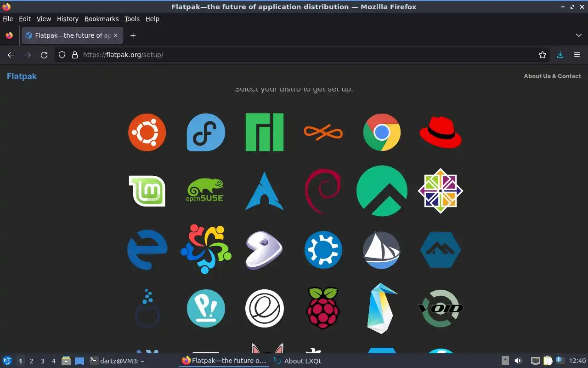
Task: Open the Bookmarks menu
Action: coord(102,19)
